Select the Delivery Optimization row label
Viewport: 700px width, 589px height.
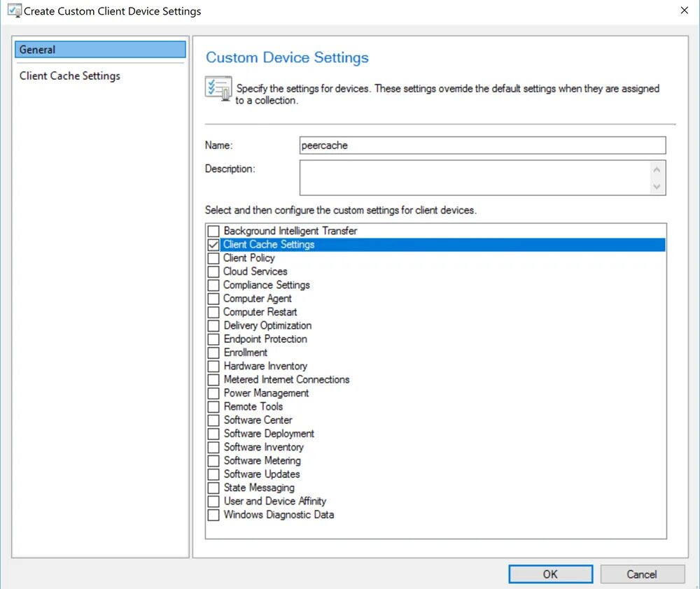pyautogui.click(x=267, y=325)
